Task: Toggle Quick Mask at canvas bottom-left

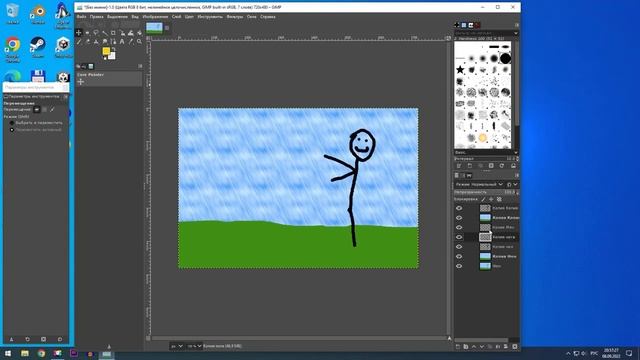Action: click(148, 338)
